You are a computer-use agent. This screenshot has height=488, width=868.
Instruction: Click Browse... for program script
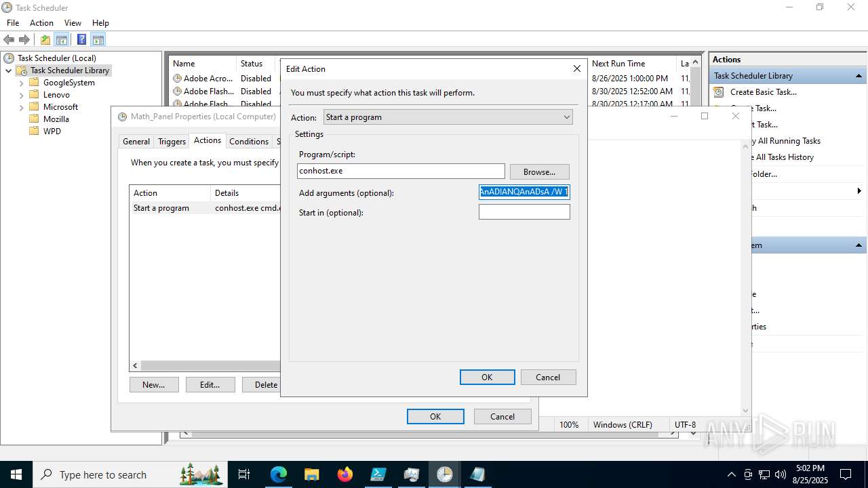tap(540, 172)
